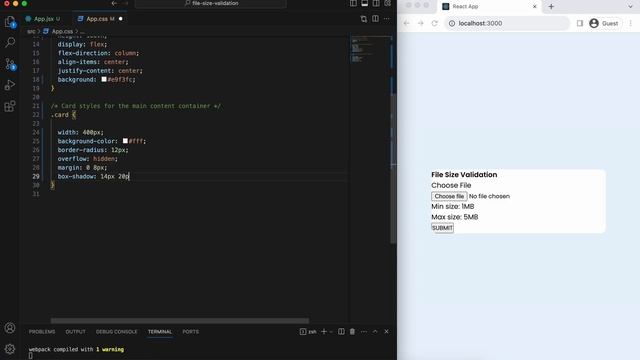Split the terminal pane
The width and height of the screenshot is (640, 360).
(341, 331)
